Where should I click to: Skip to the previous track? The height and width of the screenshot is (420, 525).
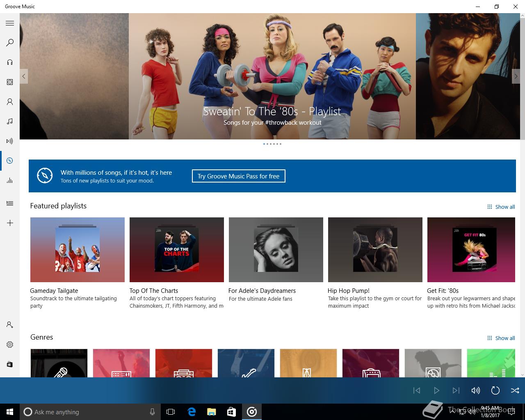tap(417, 390)
